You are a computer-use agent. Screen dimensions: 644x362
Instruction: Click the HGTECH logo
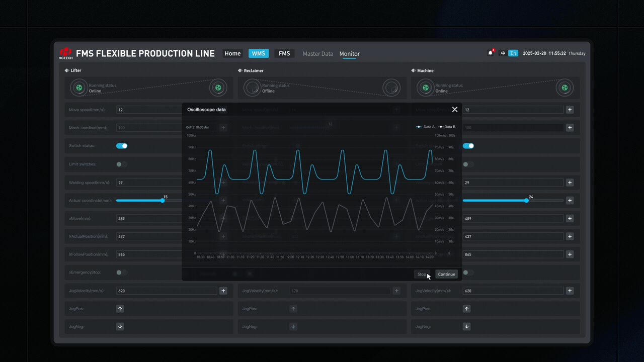(x=66, y=53)
